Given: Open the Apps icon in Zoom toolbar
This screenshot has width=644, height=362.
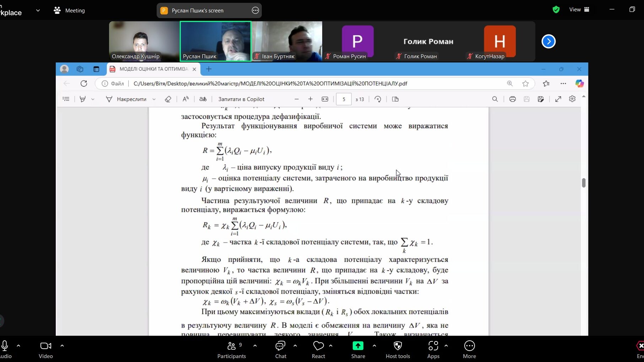Looking at the screenshot, I should (433, 350).
